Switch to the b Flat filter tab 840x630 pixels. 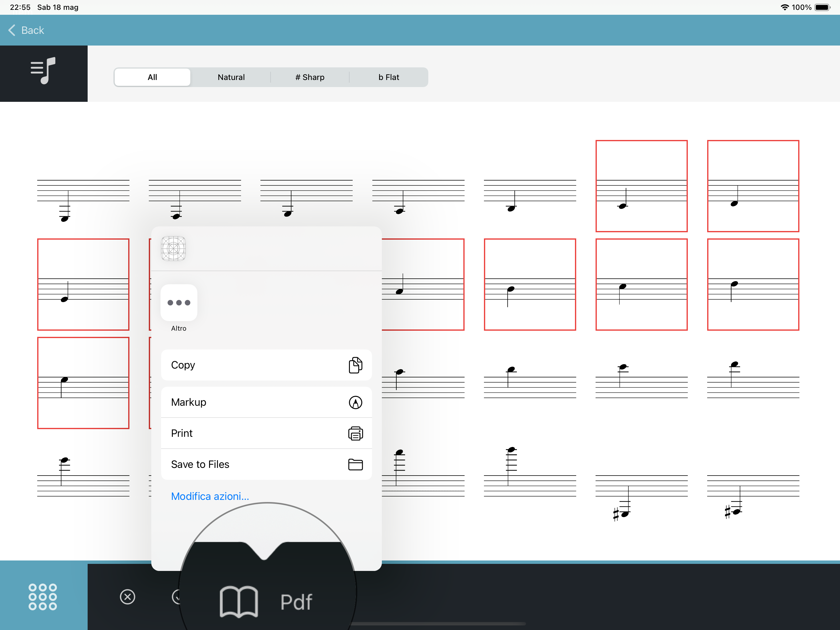388,77
